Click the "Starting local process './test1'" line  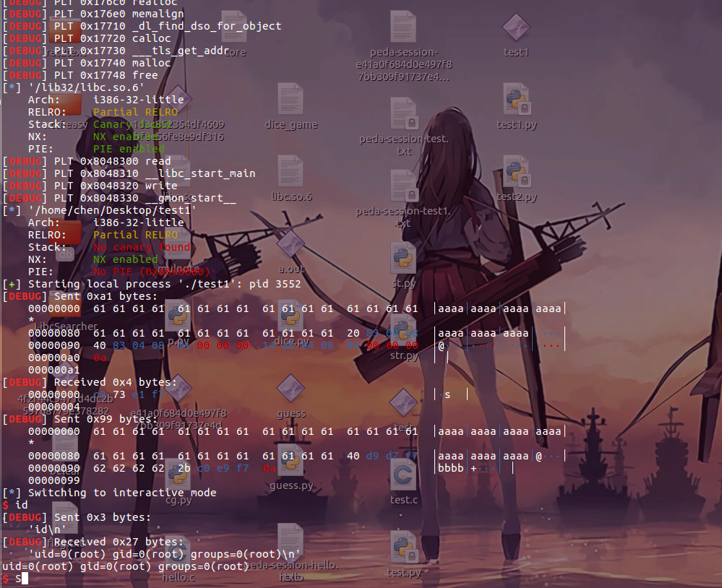point(152,284)
